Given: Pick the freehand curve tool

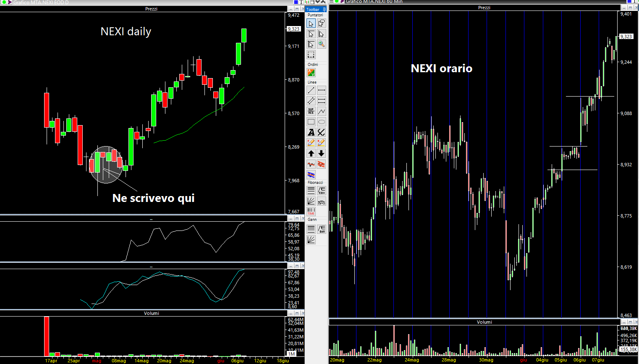Looking at the screenshot, I should (x=322, y=133).
